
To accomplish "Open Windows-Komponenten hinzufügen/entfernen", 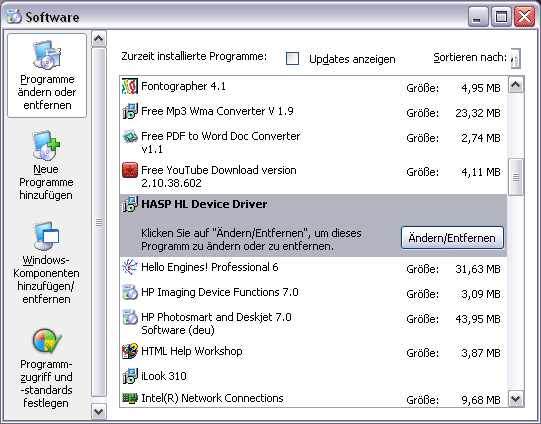I will coord(46,263).
